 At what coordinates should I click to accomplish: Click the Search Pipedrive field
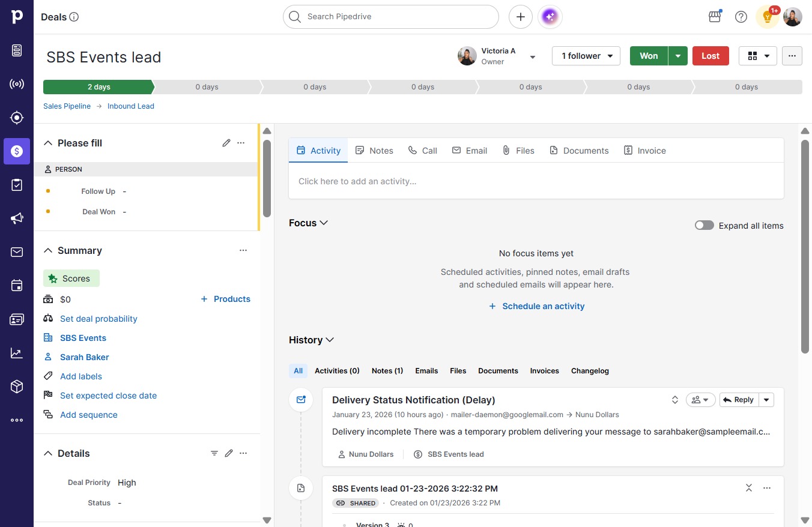[391, 17]
